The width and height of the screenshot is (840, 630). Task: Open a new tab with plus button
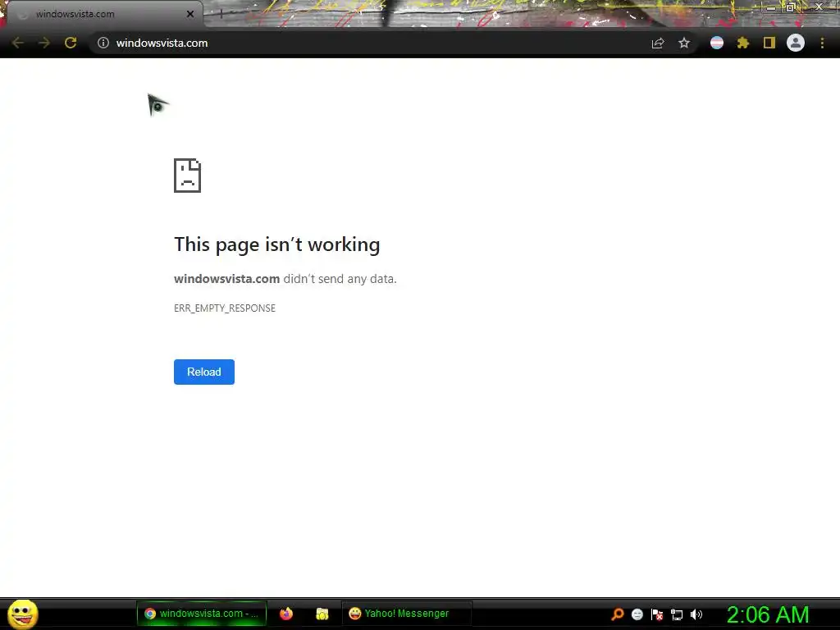pos(221,14)
